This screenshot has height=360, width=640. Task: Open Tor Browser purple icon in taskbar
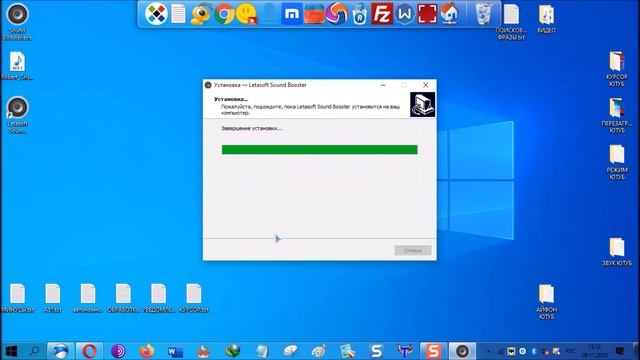pos(118,351)
